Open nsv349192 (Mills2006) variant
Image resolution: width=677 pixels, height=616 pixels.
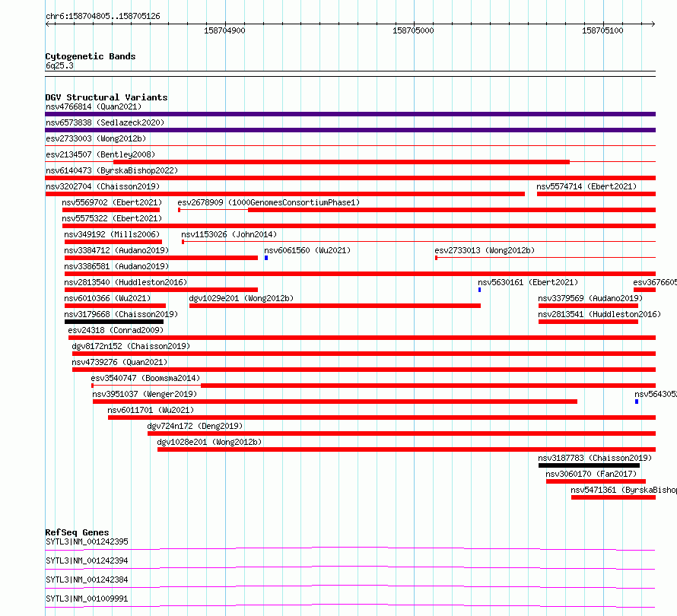tap(112, 234)
